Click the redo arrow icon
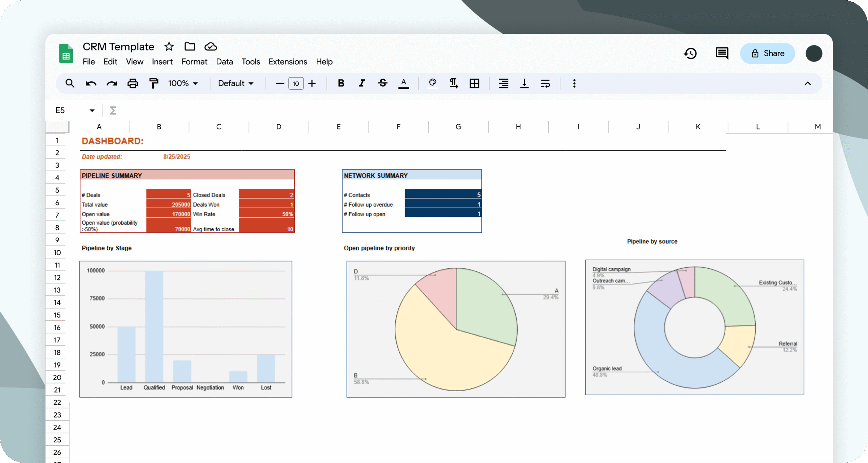The width and height of the screenshot is (868, 463). point(112,83)
